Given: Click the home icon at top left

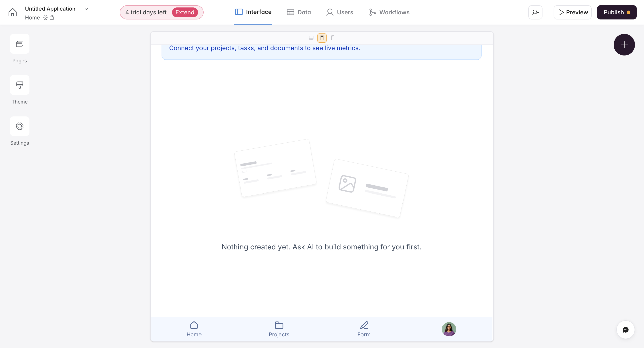Looking at the screenshot, I should coord(12,12).
